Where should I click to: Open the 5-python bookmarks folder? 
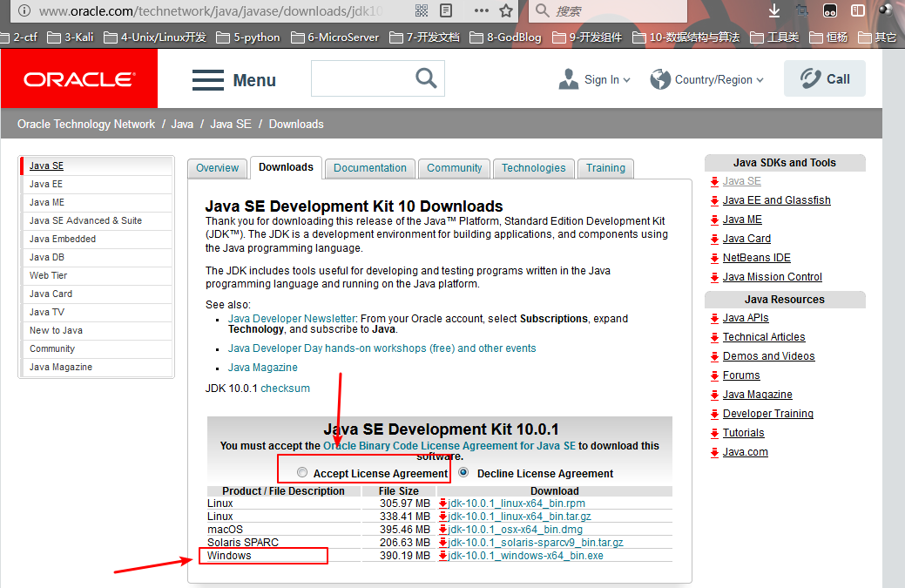click(248, 37)
